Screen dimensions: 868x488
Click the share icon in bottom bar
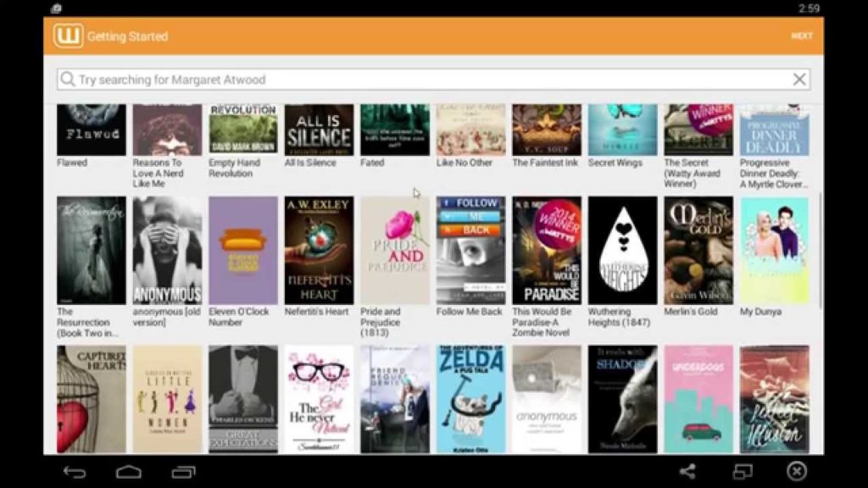(x=687, y=471)
